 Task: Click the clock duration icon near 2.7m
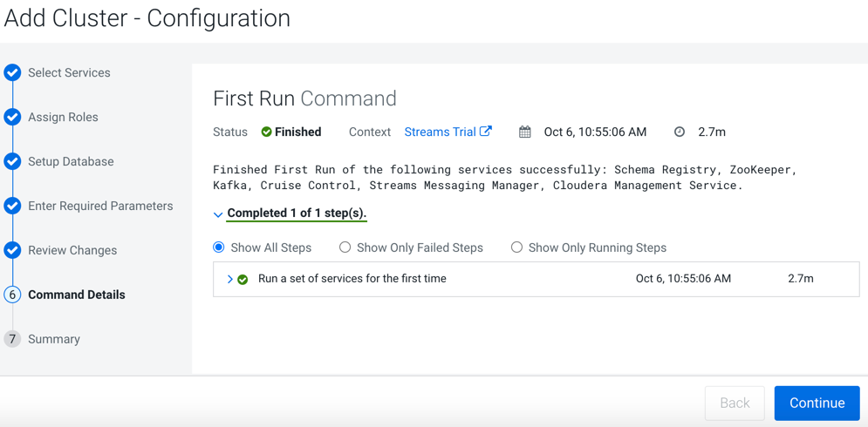[x=680, y=132]
